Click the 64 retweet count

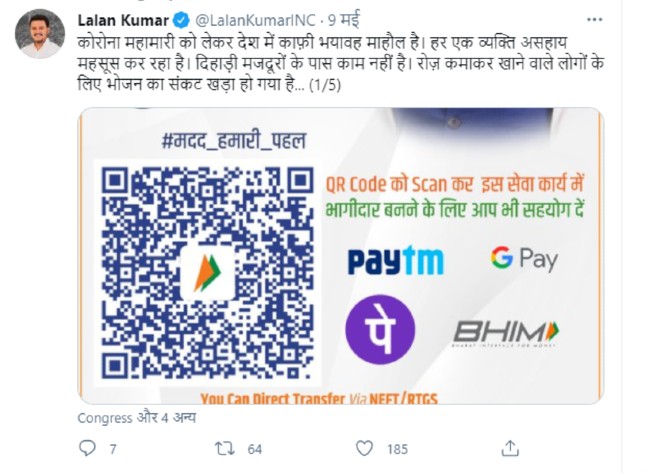tap(255, 449)
